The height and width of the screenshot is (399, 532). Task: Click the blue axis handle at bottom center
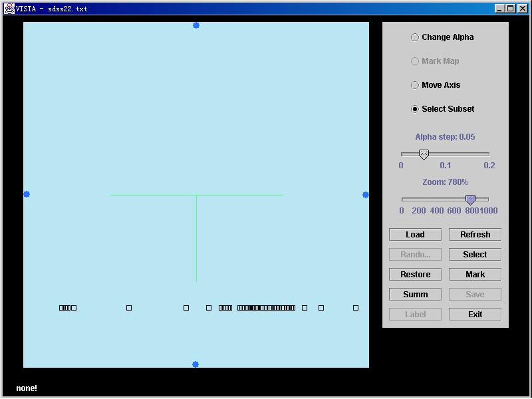pos(196,364)
